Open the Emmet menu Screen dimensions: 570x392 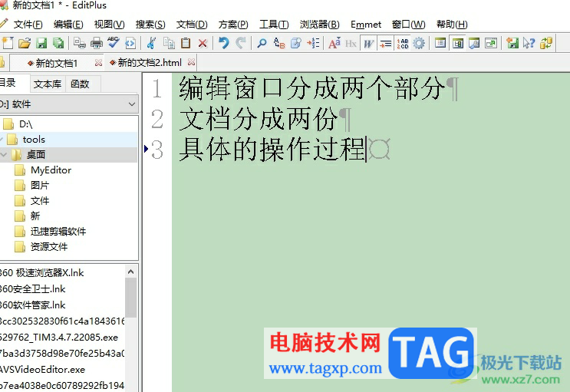(366, 25)
